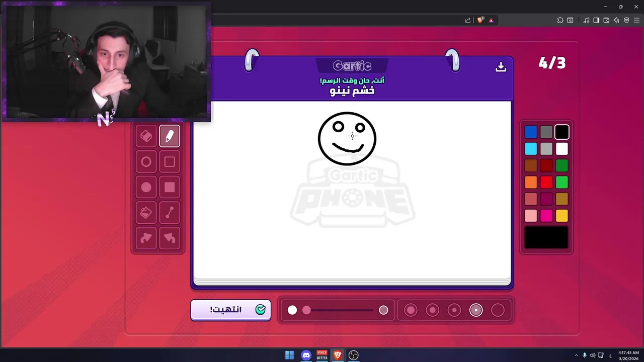Pick the light gray color swatch
The image size is (644, 362).
pos(546,149)
